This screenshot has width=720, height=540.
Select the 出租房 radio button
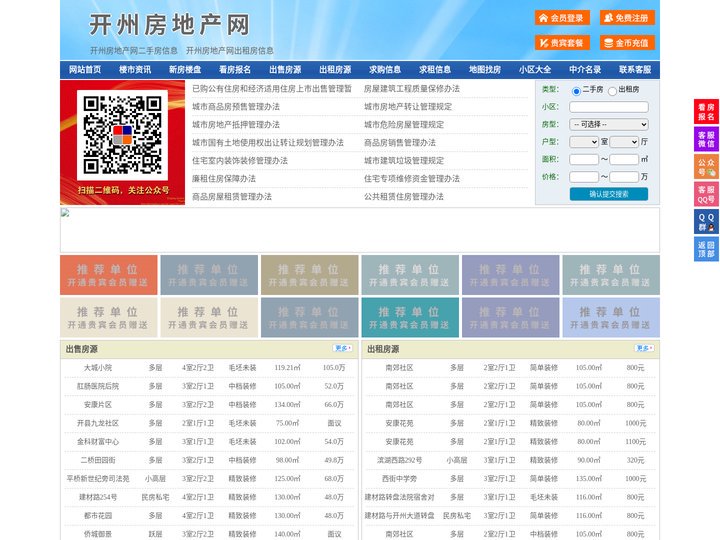coord(612,91)
